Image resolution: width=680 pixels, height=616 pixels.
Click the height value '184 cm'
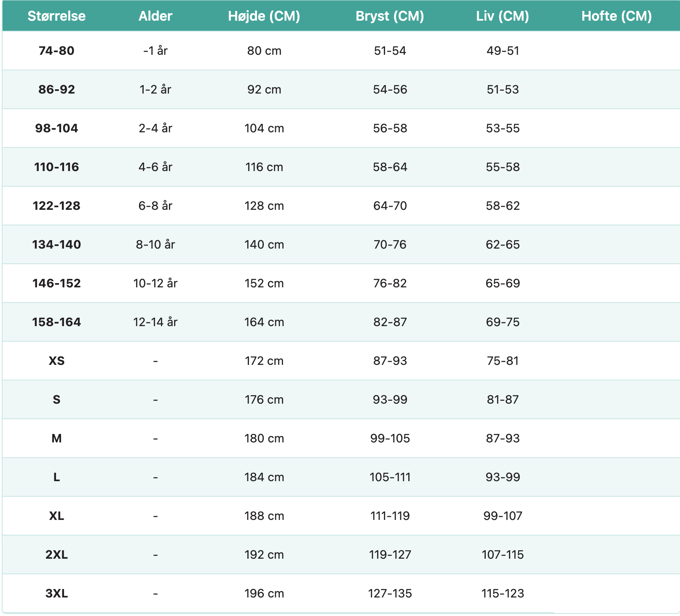tap(264, 477)
